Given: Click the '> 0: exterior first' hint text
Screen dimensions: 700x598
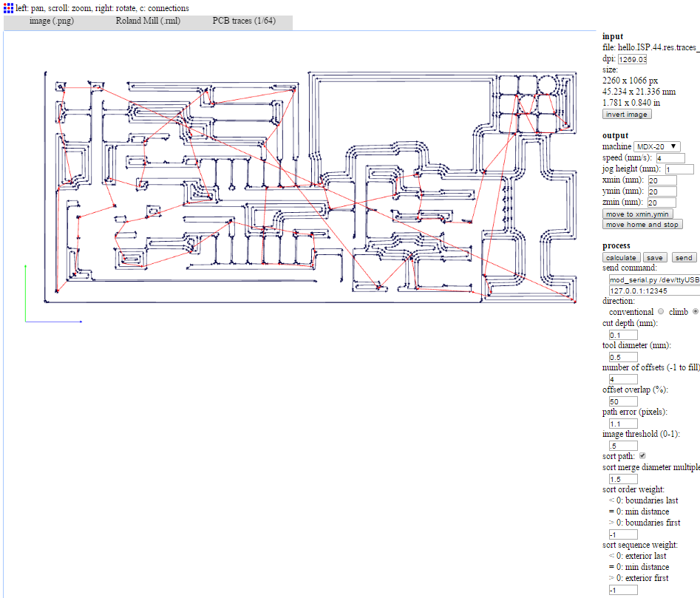Looking at the screenshot, I should (639, 578).
